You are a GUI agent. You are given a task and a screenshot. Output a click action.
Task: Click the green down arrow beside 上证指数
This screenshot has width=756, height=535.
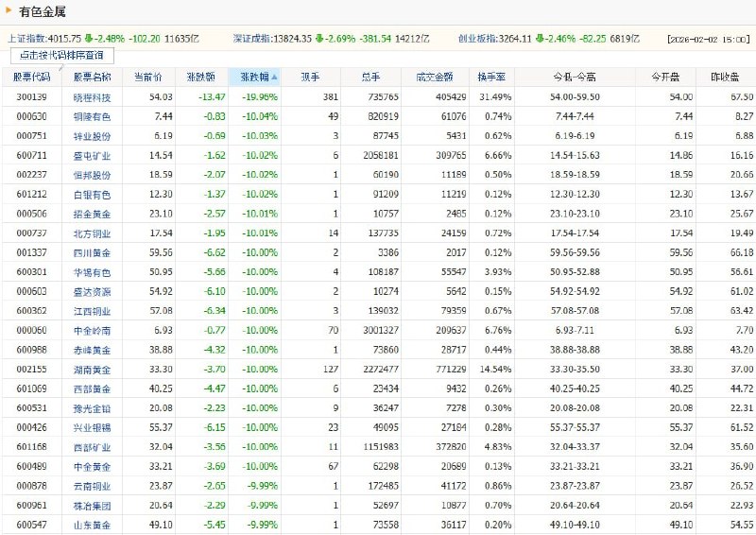click(x=89, y=39)
